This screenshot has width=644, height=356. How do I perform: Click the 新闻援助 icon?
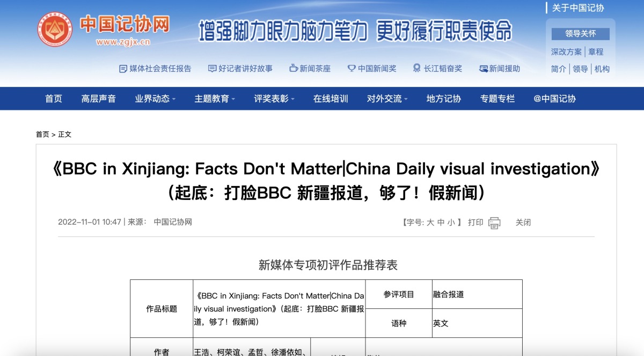(x=483, y=69)
